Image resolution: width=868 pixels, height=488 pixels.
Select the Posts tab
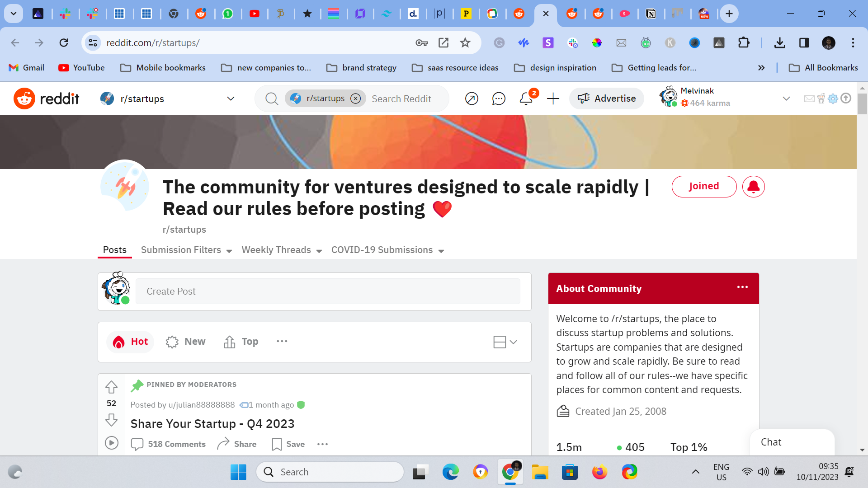(x=115, y=250)
